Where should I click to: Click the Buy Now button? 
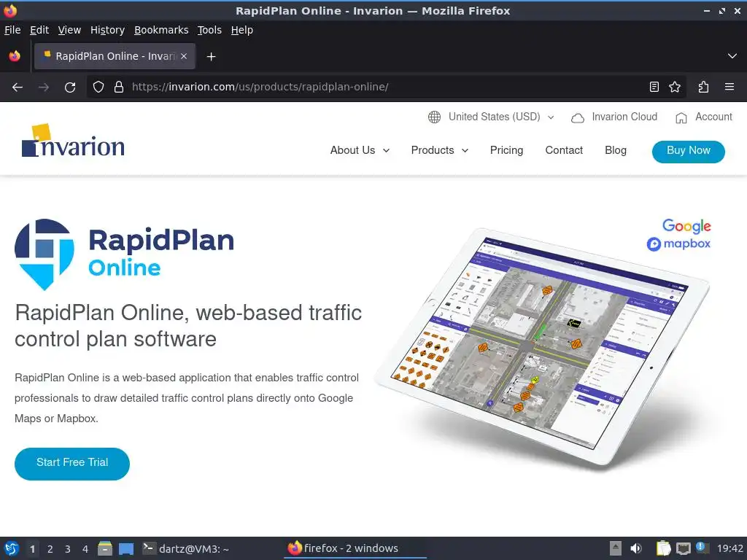click(689, 152)
